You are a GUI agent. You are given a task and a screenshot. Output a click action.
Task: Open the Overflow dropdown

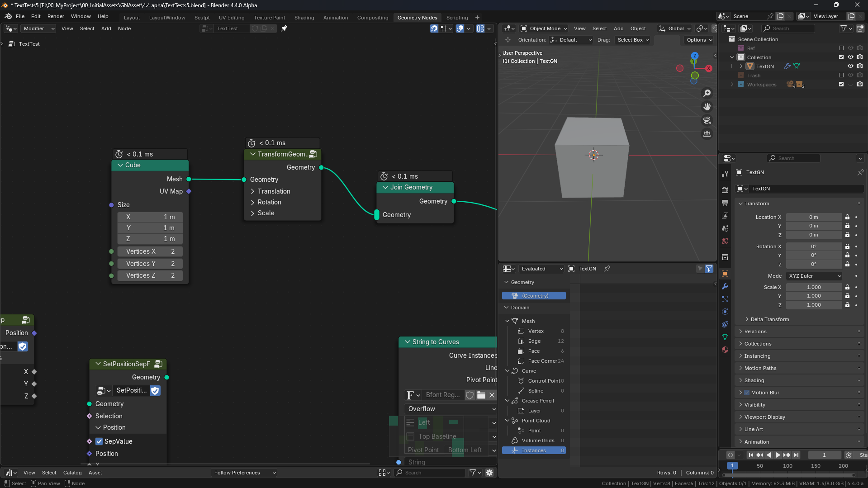451,409
